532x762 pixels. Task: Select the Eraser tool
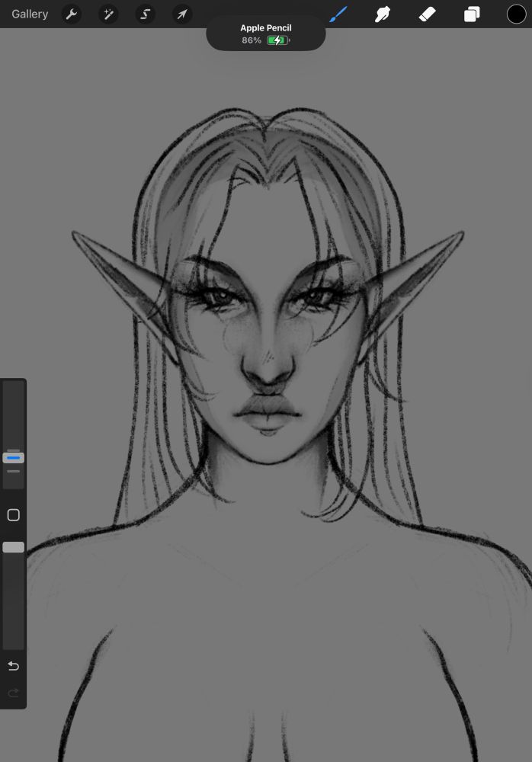coord(427,14)
